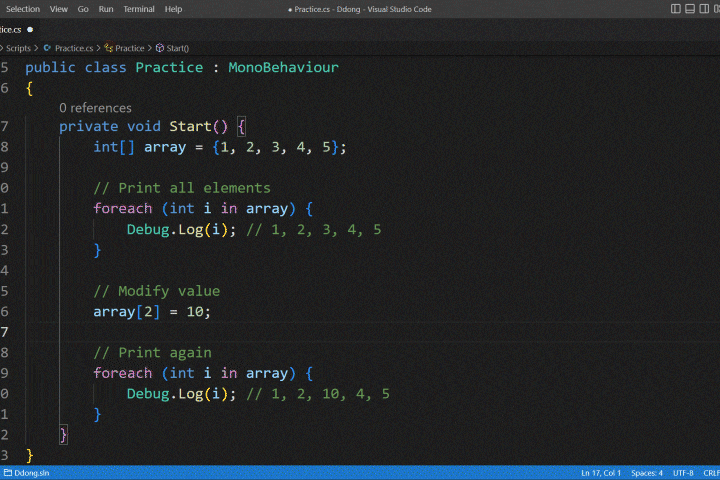Click the '// Print all elements' comment

click(182, 188)
